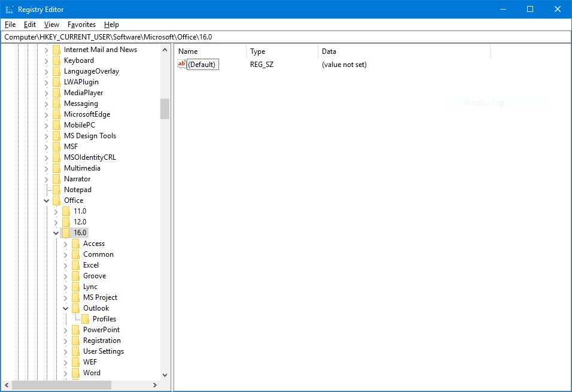Open the Edit menu
This screenshot has width=572, height=392.
pos(29,25)
